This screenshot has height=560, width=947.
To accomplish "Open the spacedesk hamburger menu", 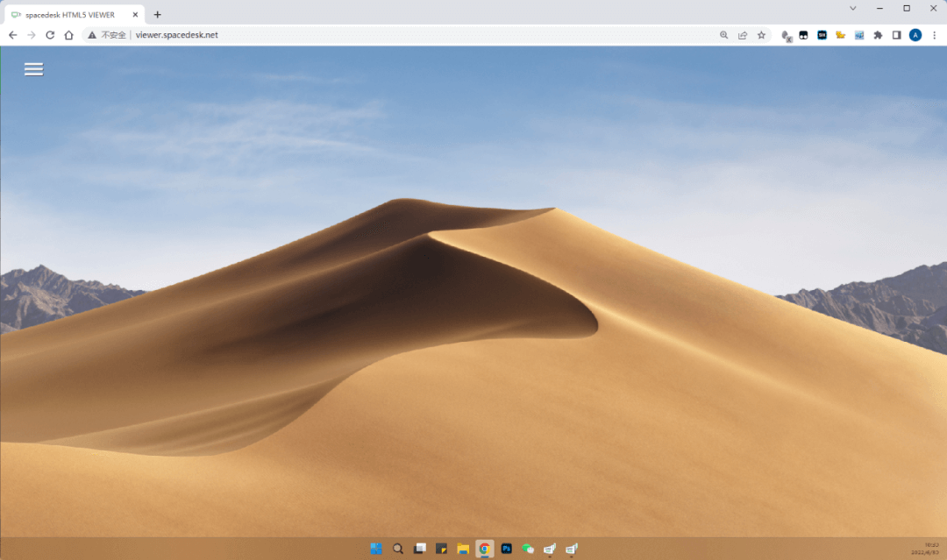I will click(33, 68).
